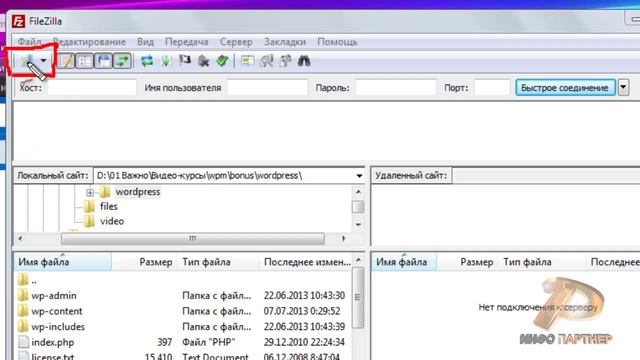Sort remote files by Размер column
The image size is (640, 360).
[x=467, y=262]
